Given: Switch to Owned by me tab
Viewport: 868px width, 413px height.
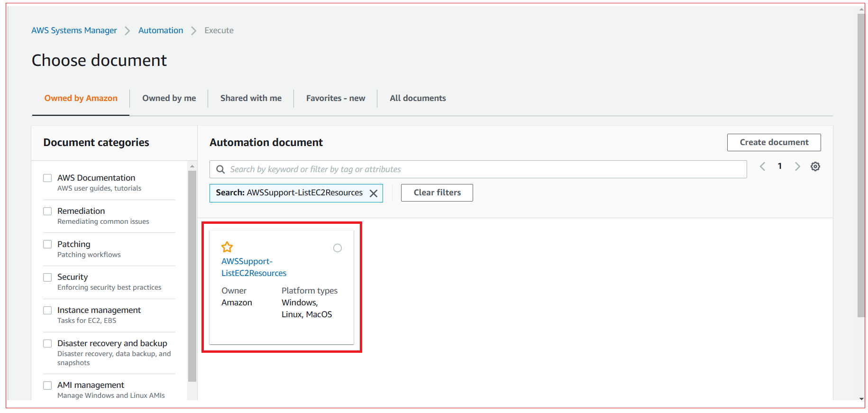Looking at the screenshot, I should (169, 98).
